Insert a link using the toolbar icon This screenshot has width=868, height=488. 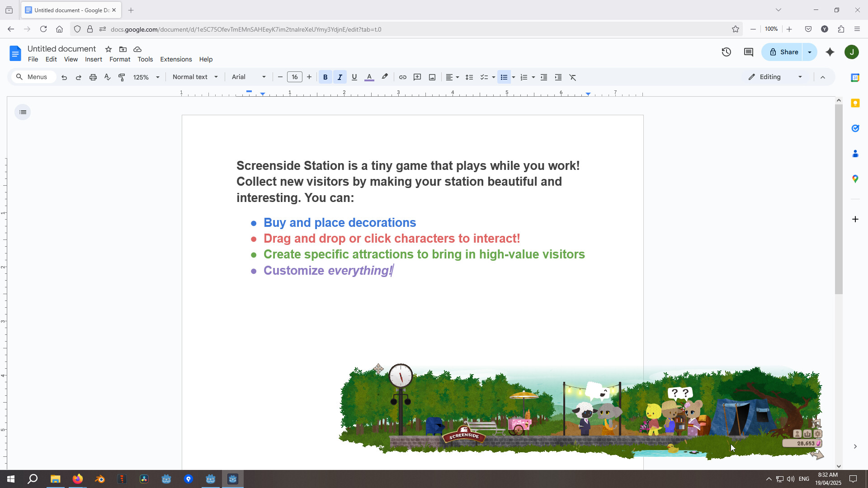(x=403, y=77)
